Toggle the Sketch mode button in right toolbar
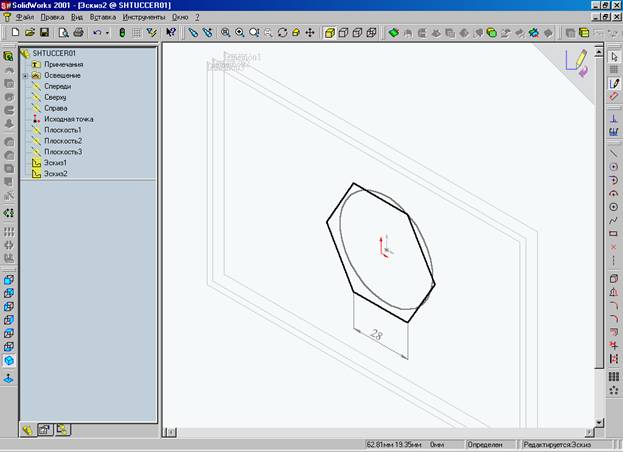Screen dimensions: 623x452 [x=613, y=83]
